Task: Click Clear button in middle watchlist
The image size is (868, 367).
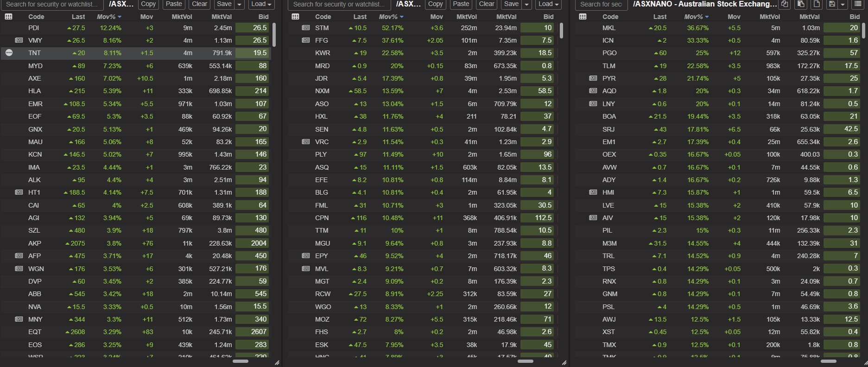Action: [x=487, y=4]
